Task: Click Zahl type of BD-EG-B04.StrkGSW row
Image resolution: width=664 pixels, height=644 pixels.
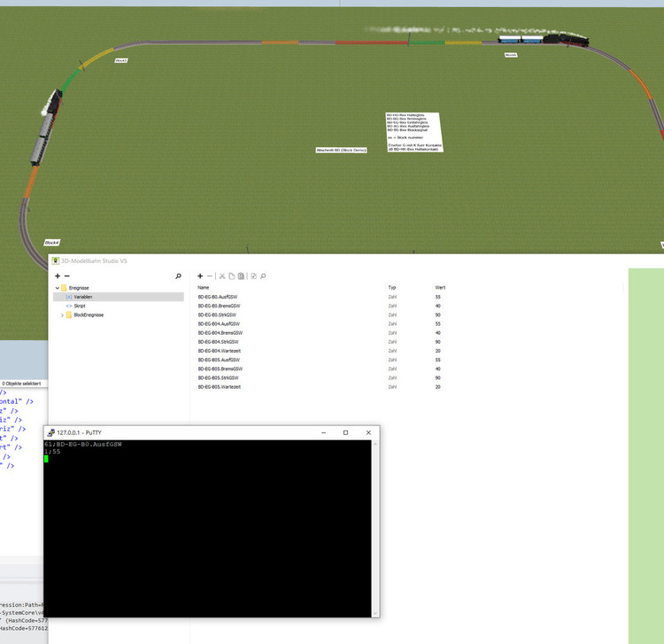Action: click(392, 342)
